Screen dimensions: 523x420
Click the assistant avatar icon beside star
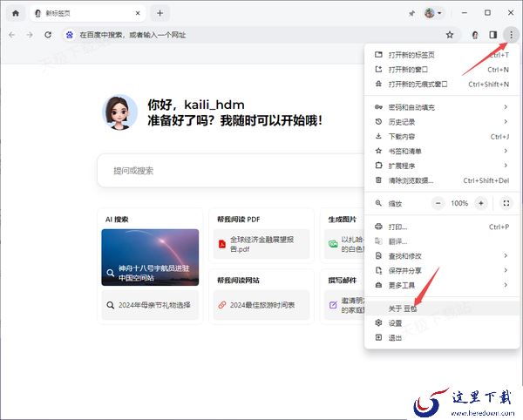(475, 35)
